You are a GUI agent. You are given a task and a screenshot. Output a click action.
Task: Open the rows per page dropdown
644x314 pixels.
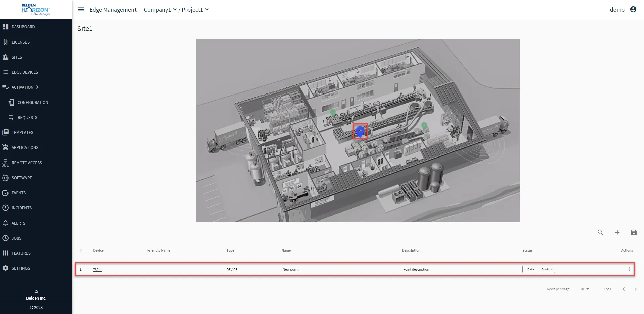[585, 289]
